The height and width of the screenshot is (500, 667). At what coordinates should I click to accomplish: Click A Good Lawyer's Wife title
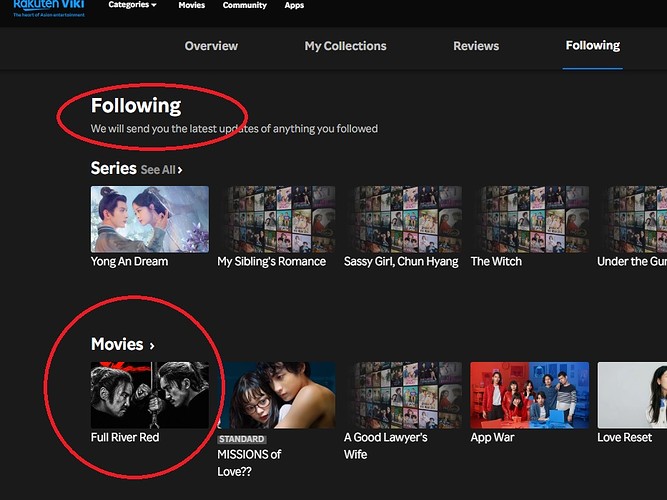tap(385, 446)
